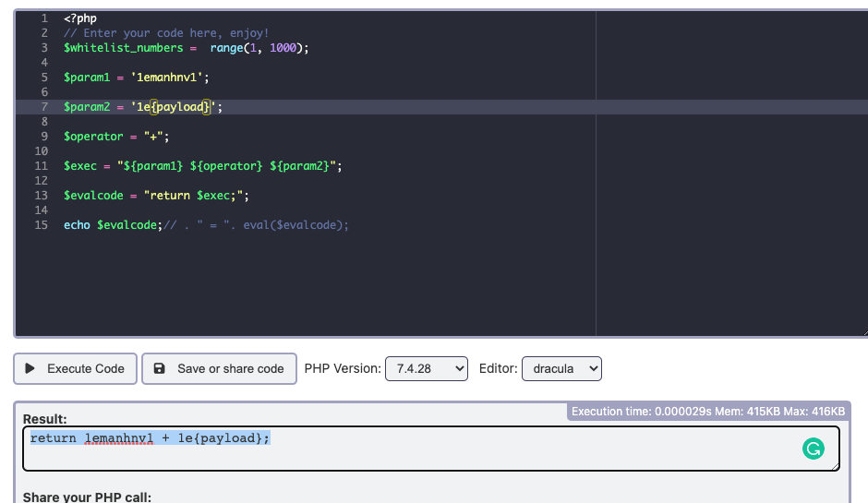Click inside the Result output text area
Viewport: 868px width, 503px height.
click(431, 449)
